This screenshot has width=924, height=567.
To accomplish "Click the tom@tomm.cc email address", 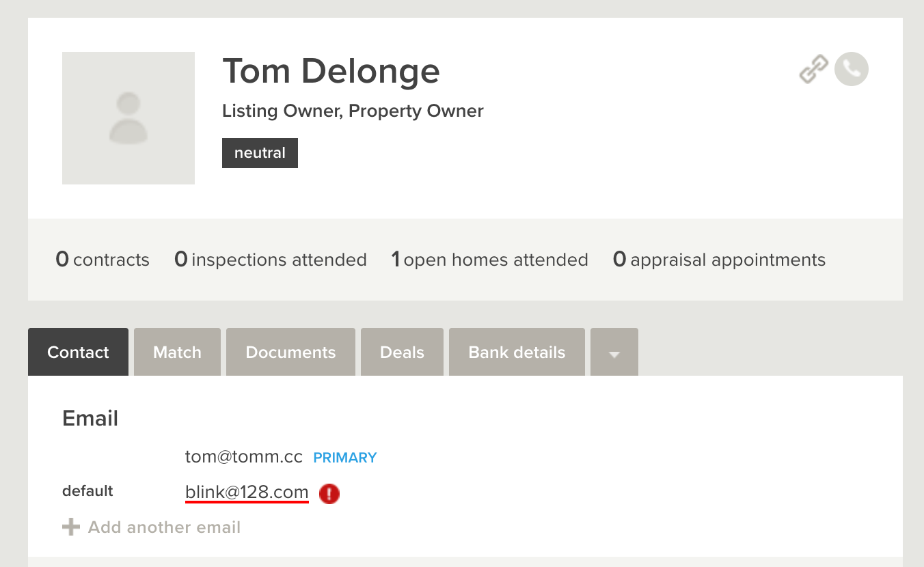I will [x=243, y=457].
